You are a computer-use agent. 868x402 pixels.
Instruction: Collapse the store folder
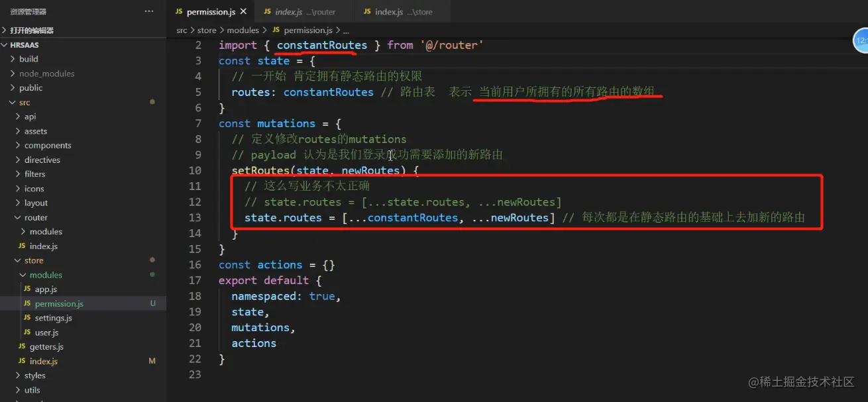pyautogui.click(x=83, y=261)
